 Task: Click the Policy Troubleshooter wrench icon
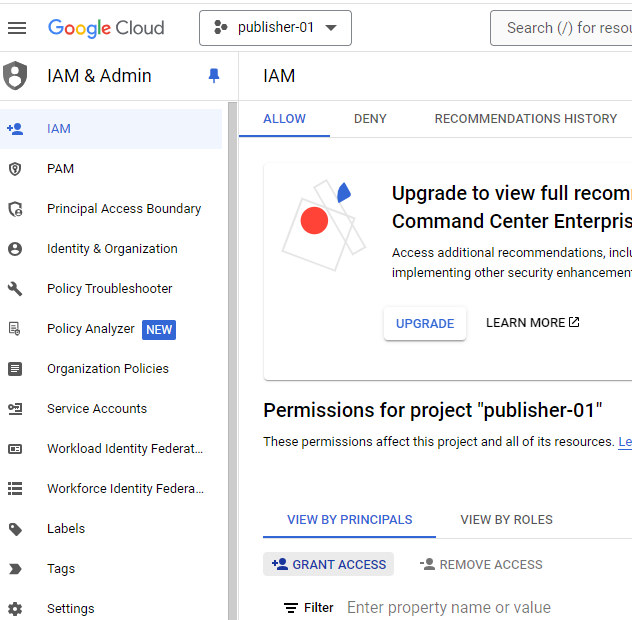click(x=15, y=289)
